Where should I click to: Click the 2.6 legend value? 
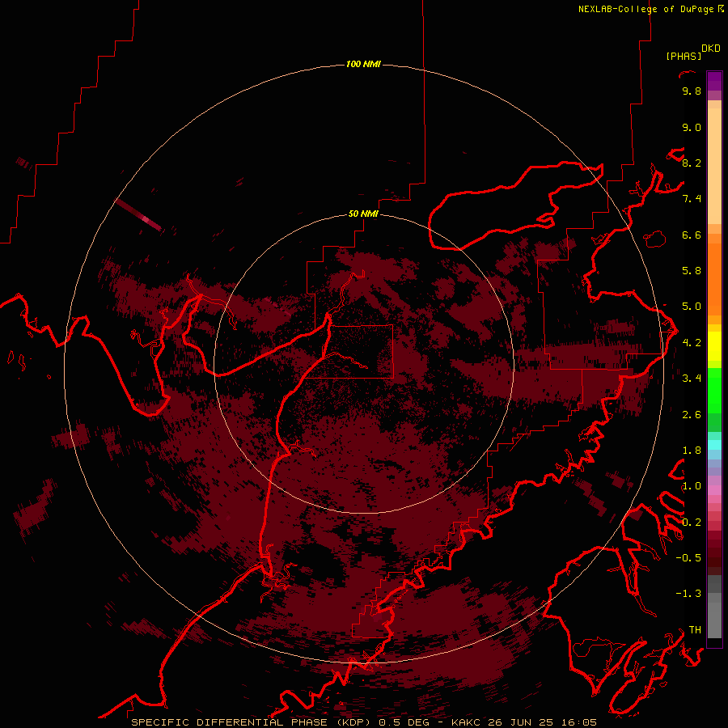[692, 415]
